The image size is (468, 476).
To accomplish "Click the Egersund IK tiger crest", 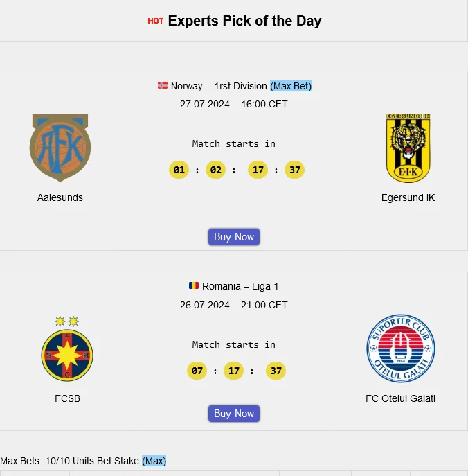I will [408, 148].
